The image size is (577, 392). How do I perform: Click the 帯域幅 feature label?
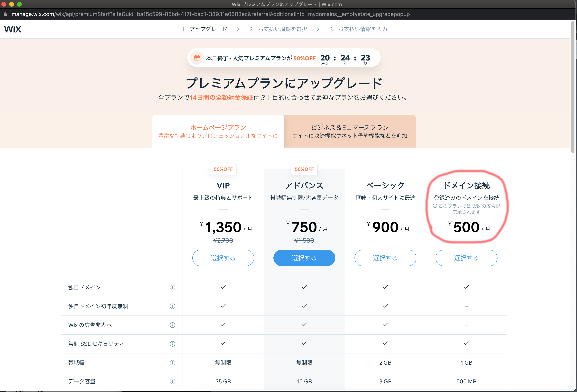tap(76, 363)
